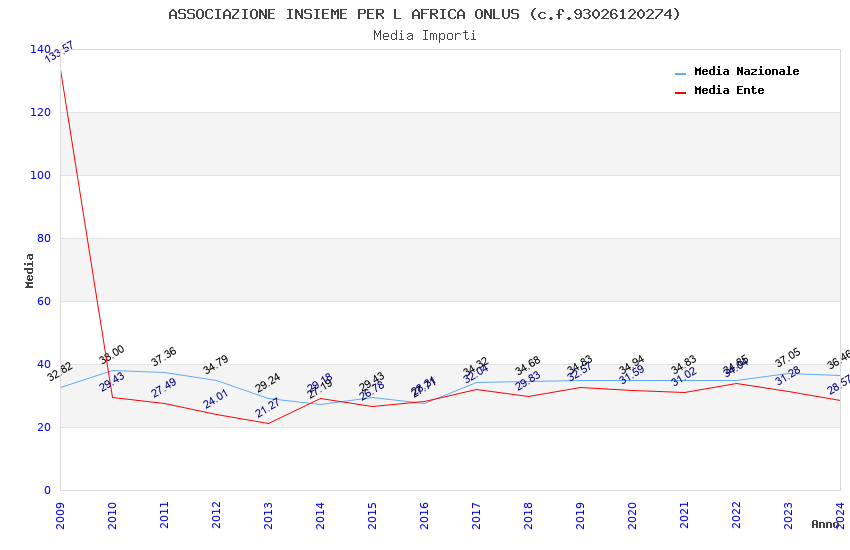Click the 60 value on the y-axis

(x=44, y=301)
